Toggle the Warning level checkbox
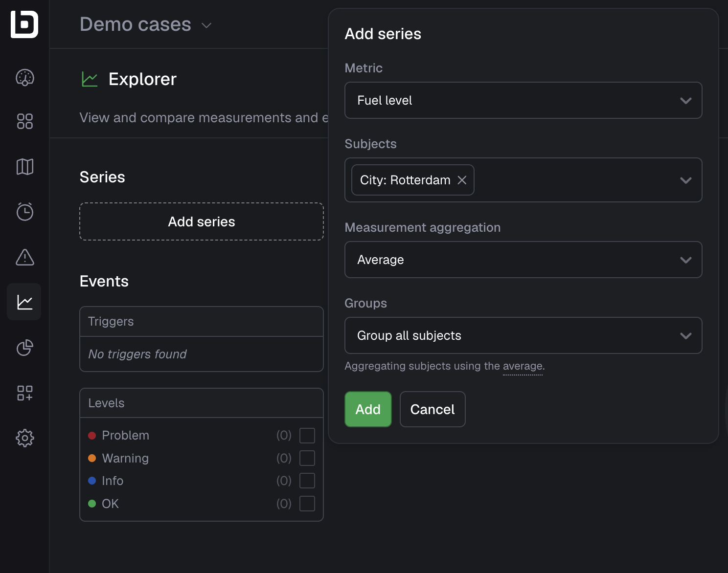Screen dimensions: 728x573 coord(307,458)
